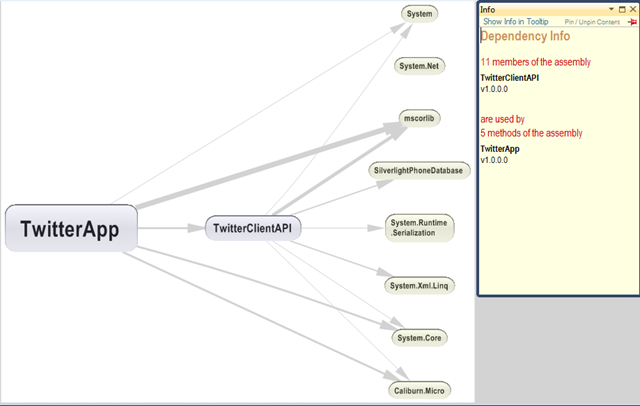Screen dimensions: 640x406
Task: Close the Info panel
Action: [x=632, y=9]
